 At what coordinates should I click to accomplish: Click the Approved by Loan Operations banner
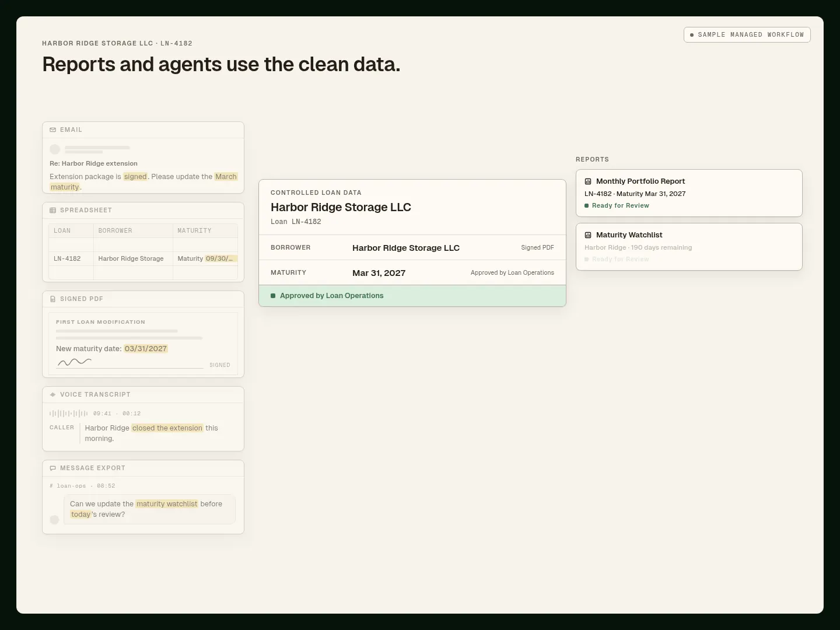pyautogui.click(x=412, y=296)
